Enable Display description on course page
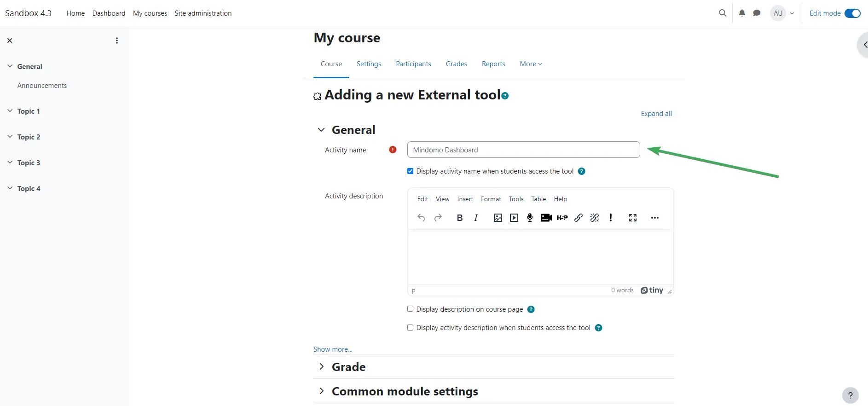The width and height of the screenshot is (868, 406). (410, 309)
